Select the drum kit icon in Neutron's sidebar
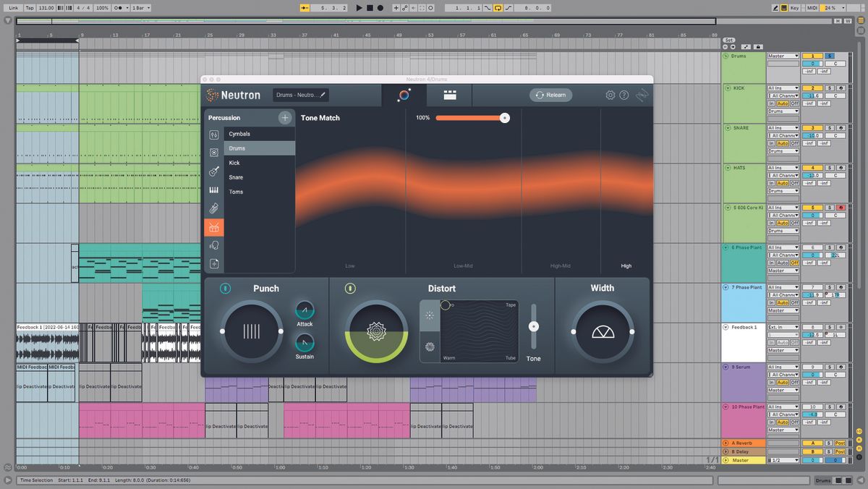868x489 pixels. click(214, 226)
